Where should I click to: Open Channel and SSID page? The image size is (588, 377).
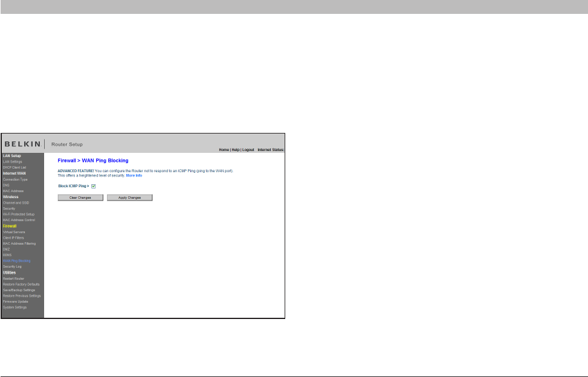[x=16, y=203]
